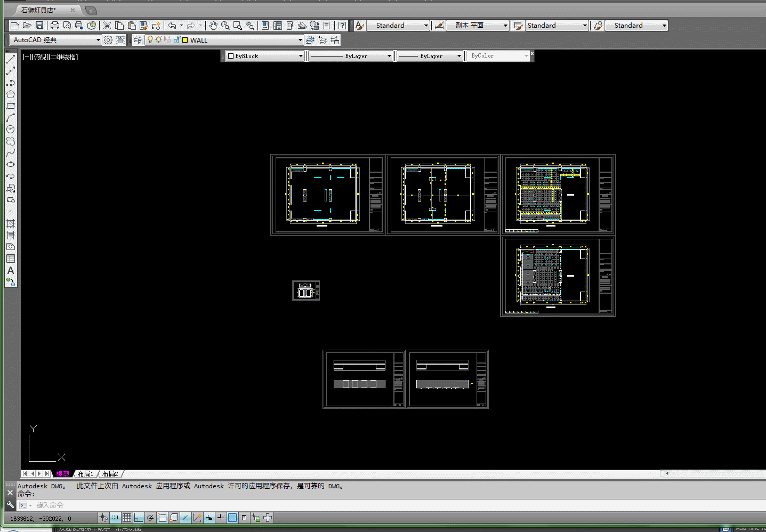Open command line customize wrench button
Viewport: 766px width, 532px height.
pos(10,505)
